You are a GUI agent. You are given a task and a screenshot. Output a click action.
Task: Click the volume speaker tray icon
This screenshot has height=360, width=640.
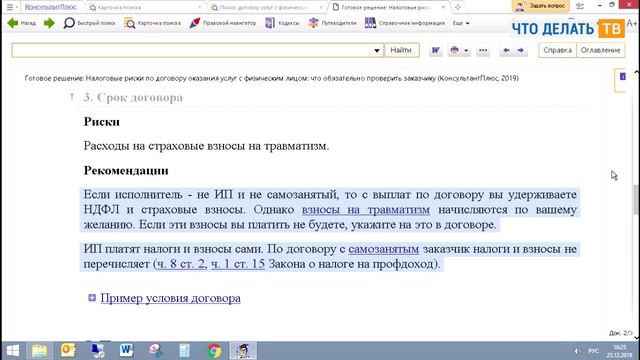pyautogui.click(x=576, y=351)
